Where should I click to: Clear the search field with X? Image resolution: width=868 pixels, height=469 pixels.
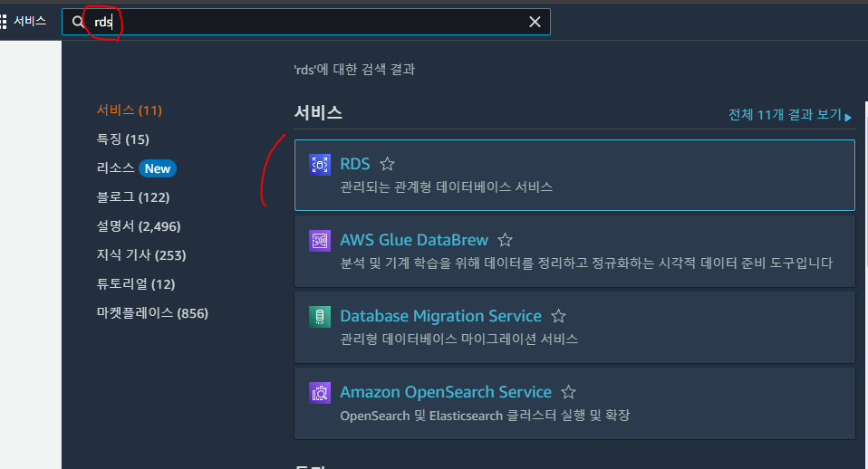pyautogui.click(x=535, y=22)
